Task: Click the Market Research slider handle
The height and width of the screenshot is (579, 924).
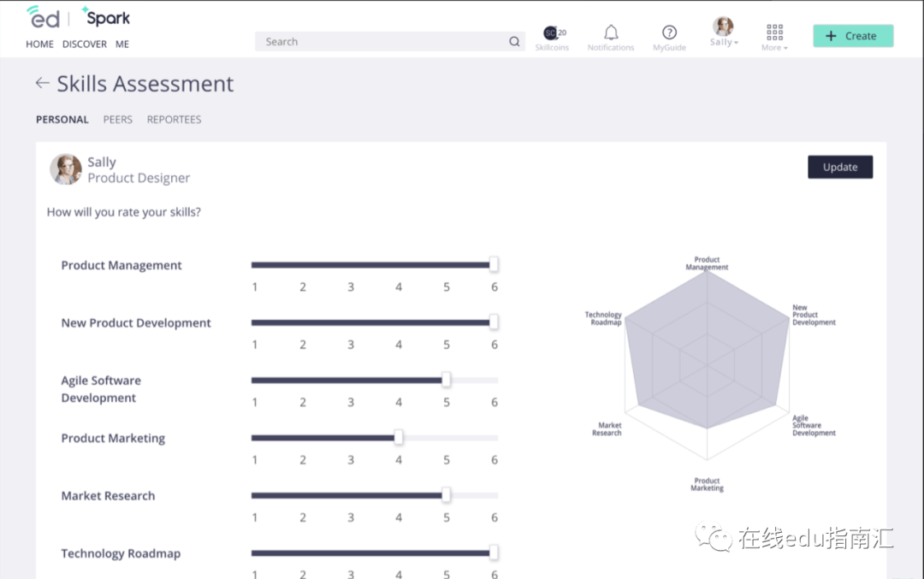Action: (446, 495)
